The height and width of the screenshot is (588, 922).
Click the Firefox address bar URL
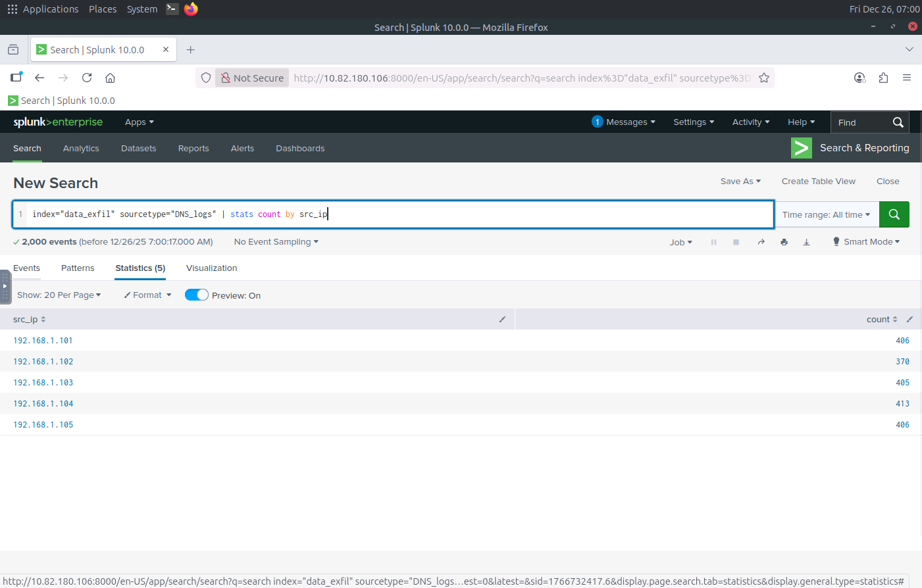tap(522, 78)
